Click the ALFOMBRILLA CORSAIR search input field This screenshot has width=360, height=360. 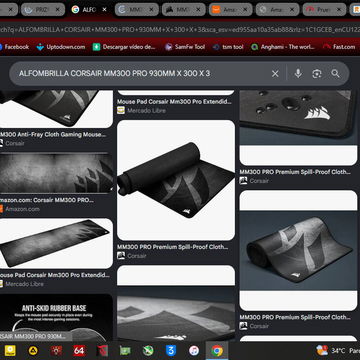click(140, 74)
